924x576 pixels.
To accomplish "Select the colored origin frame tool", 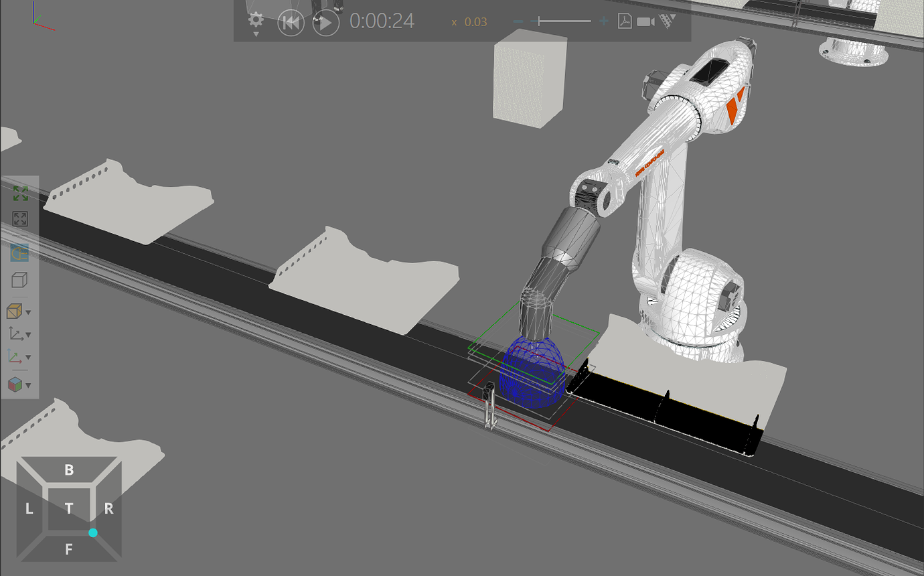I will [x=17, y=357].
